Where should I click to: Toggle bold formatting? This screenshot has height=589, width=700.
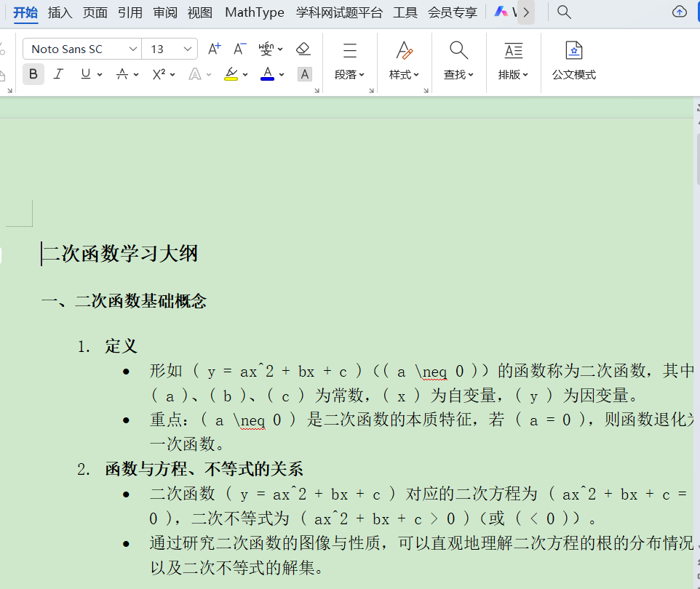point(33,74)
